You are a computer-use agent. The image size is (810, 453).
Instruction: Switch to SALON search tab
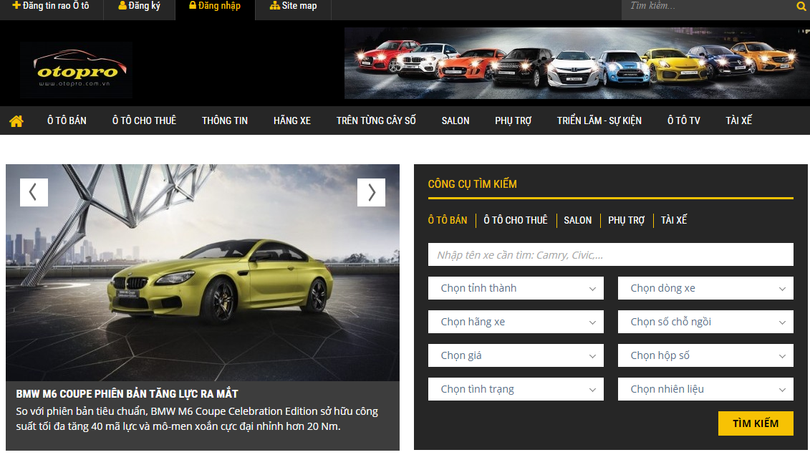coord(577,220)
